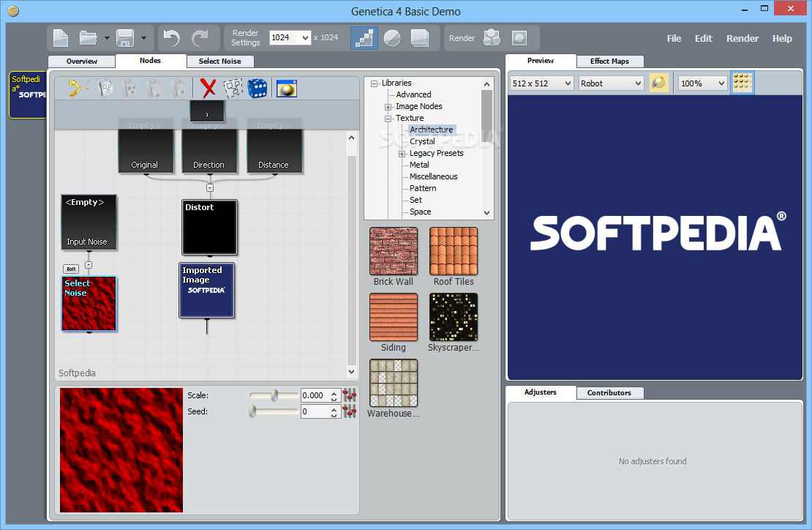
Task: Click the three-spheres Render icon
Action: pos(492,38)
